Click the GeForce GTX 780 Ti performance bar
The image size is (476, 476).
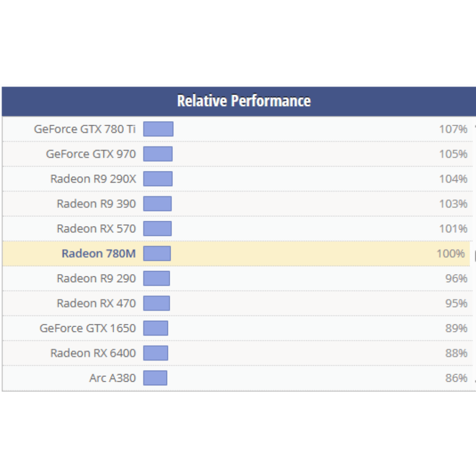(158, 129)
